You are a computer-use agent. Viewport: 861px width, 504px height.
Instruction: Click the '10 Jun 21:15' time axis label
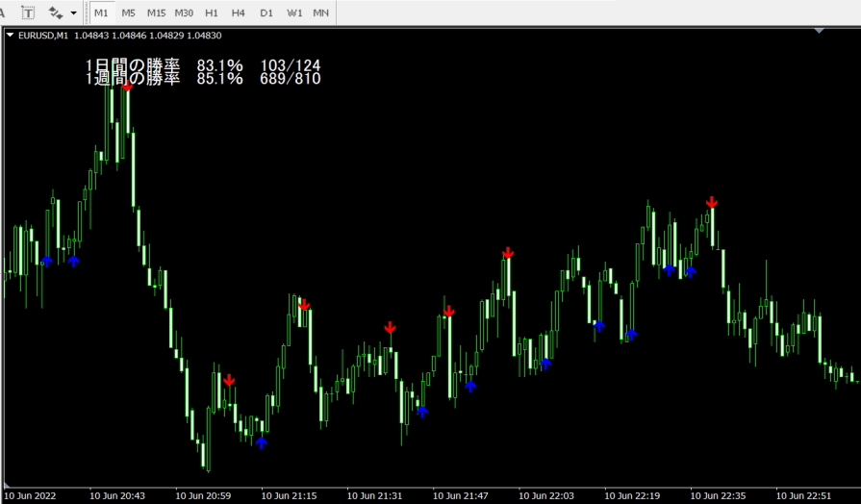point(289,495)
